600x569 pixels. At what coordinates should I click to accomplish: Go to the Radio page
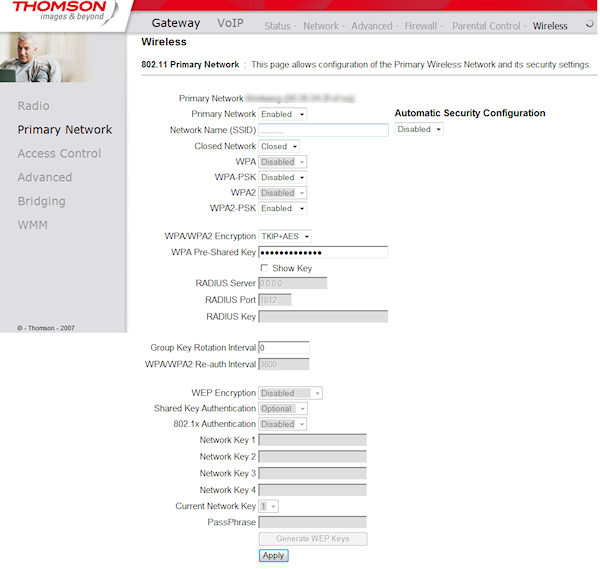(x=34, y=106)
